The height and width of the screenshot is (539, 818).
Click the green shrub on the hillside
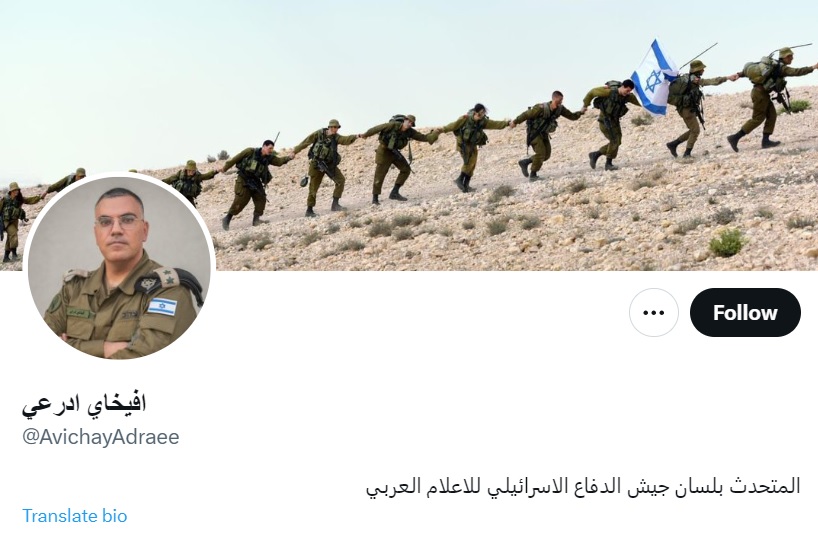(727, 243)
